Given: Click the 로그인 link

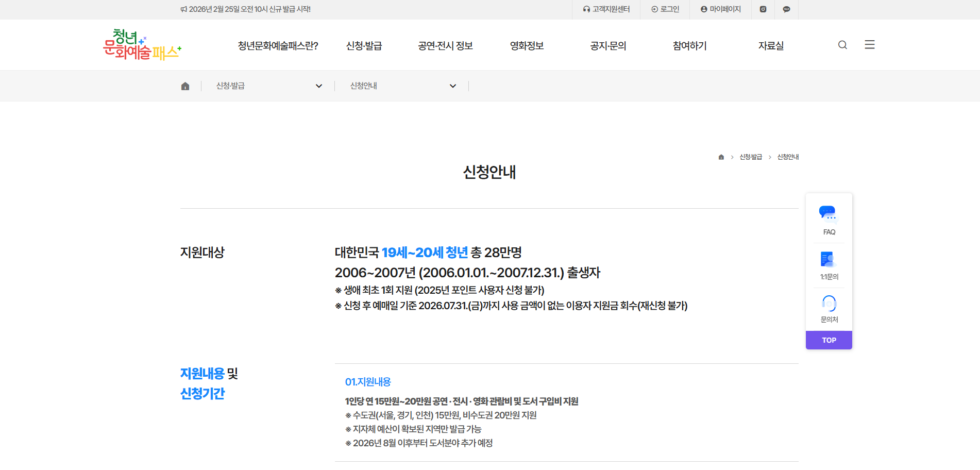Looking at the screenshot, I should [x=665, y=9].
